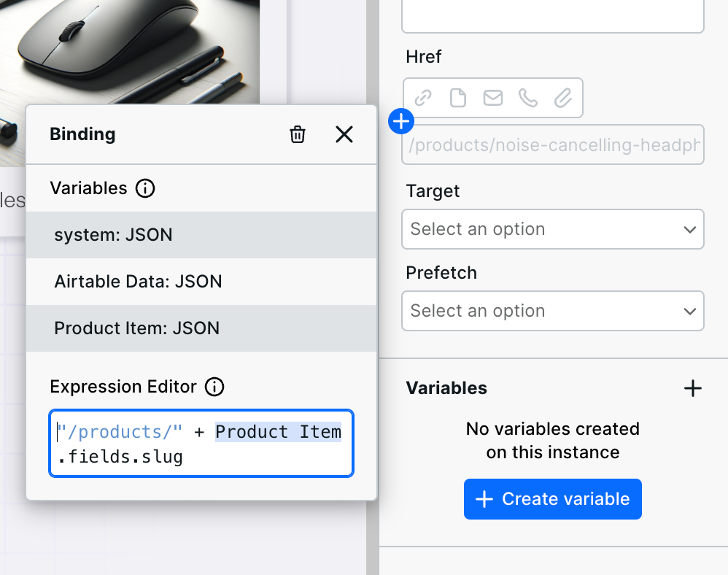Click the blue plus badge near Href
Screen dimensions: 728x575
400,122
